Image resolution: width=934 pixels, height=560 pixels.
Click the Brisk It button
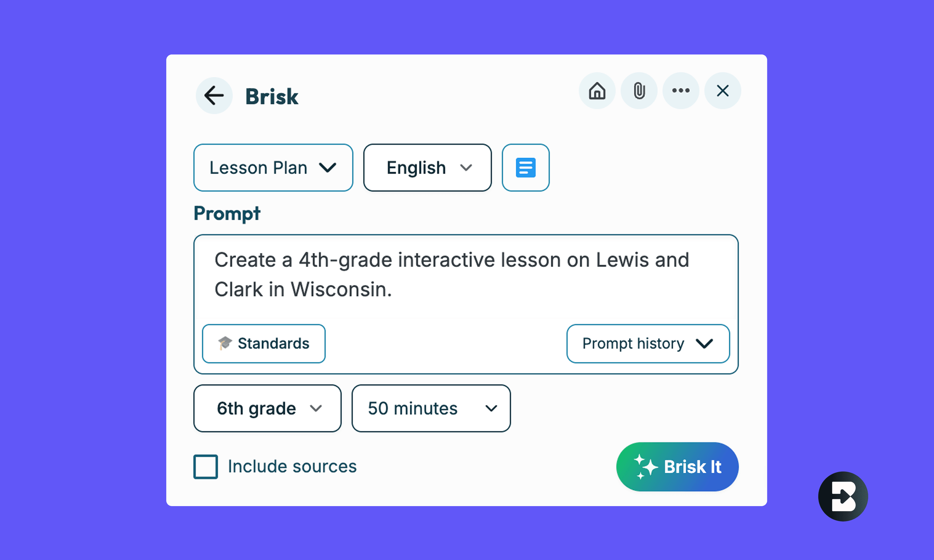point(677,467)
